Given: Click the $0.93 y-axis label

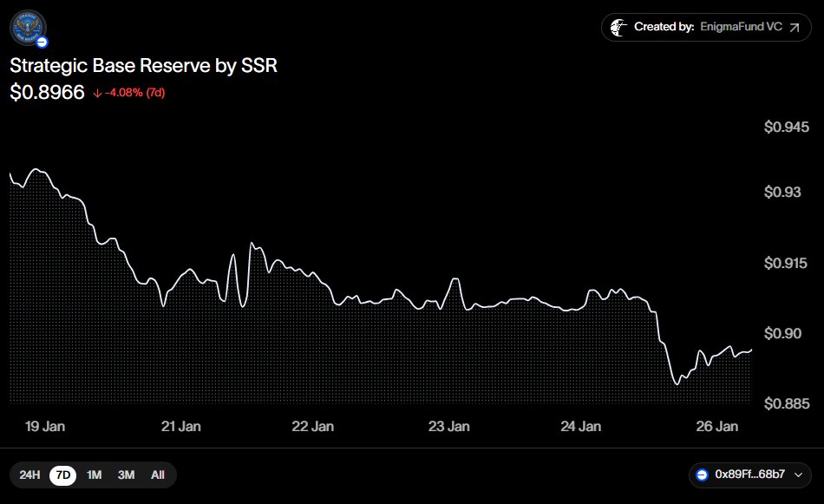Looking at the screenshot, I should [782, 192].
